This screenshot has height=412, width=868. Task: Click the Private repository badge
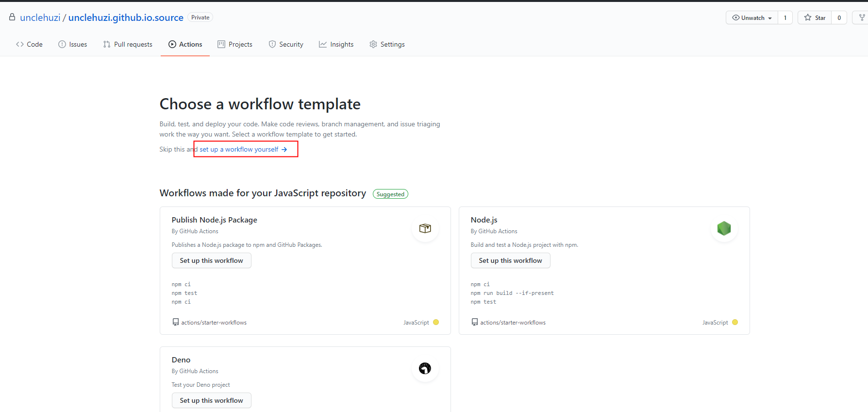(x=200, y=17)
